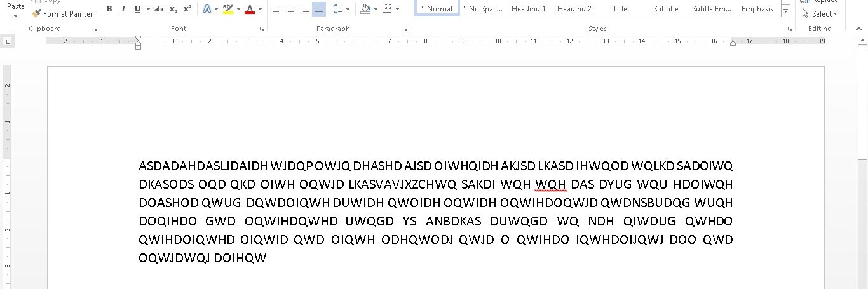The height and width of the screenshot is (289, 868).
Task: Expand borders dropdown arrow
Action: pos(397,9)
